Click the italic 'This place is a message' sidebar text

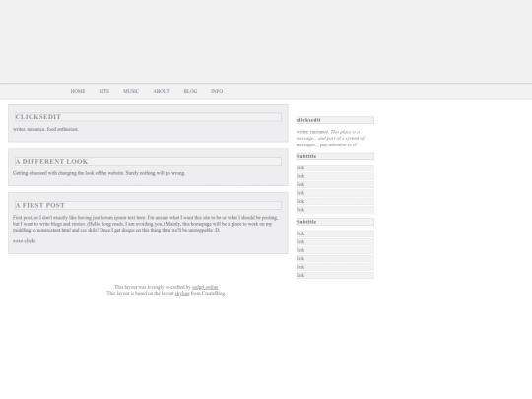coord(330,138)
